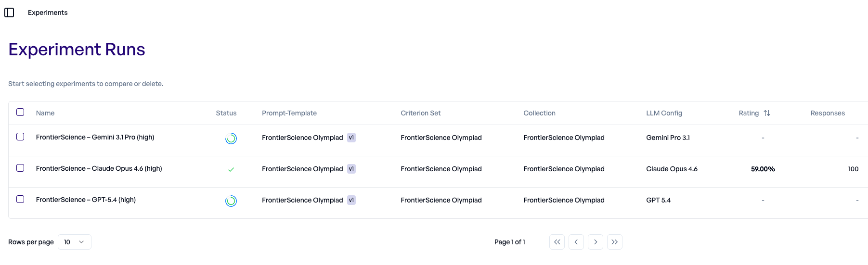Click the green checkmark status icon
This screenshot has width=868, height=265.
tap(231, 169)
